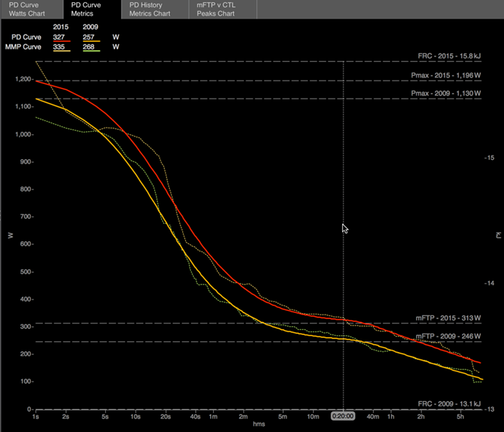The width and height of the screenshot is (504, 432).
Task: Click the 5h tick on time axis
Action: pyautogui.click(x=460, y=417)
